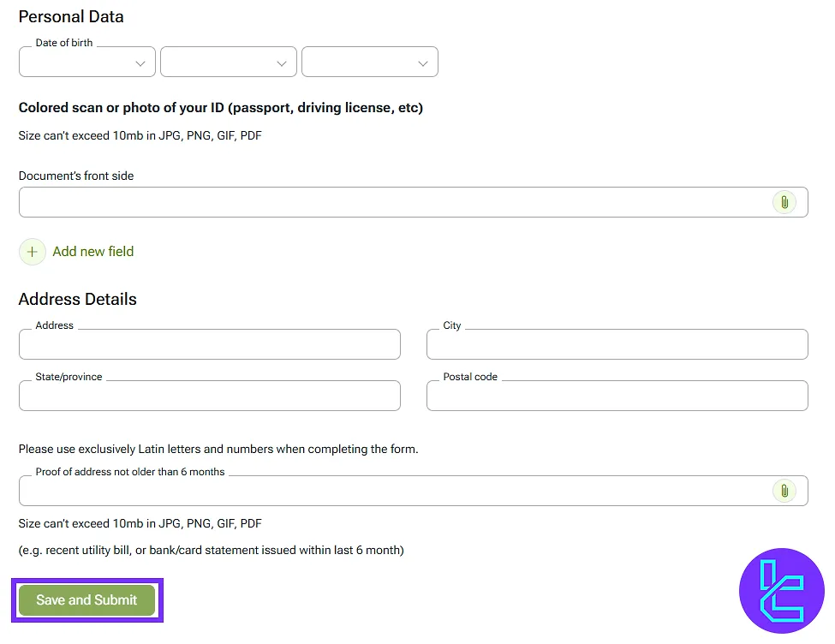Click the Proof of address upload field

(x=414, y=491)
